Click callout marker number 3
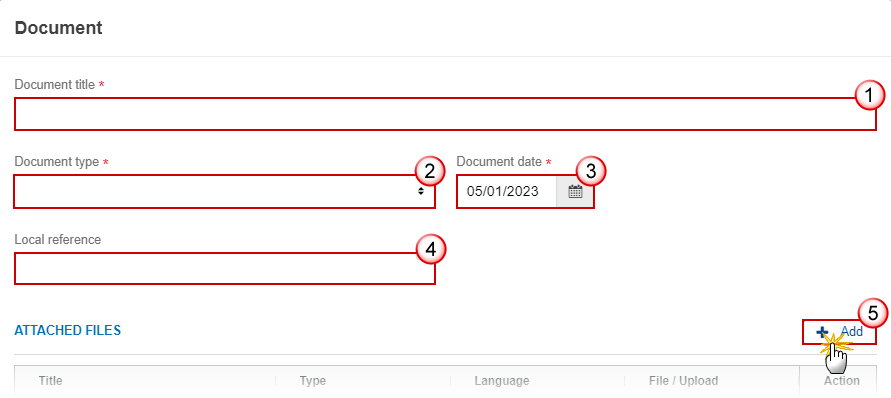 click(x=591, y=171)
